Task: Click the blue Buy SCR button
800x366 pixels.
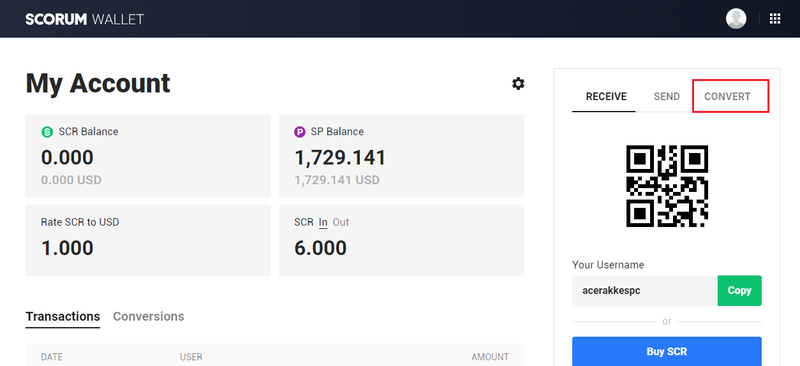Action: click(x=667, y=351)
